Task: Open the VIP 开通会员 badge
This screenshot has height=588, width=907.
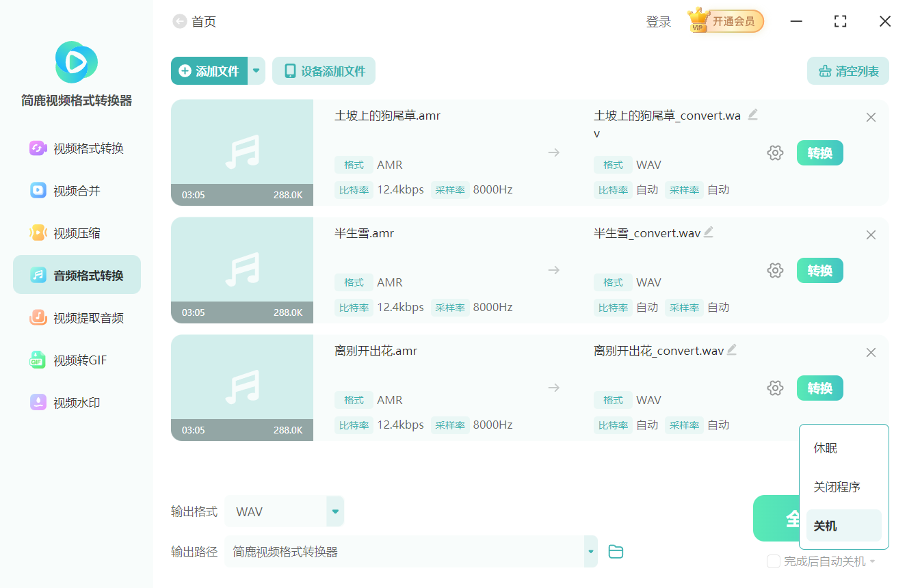Action: (726, 21)
